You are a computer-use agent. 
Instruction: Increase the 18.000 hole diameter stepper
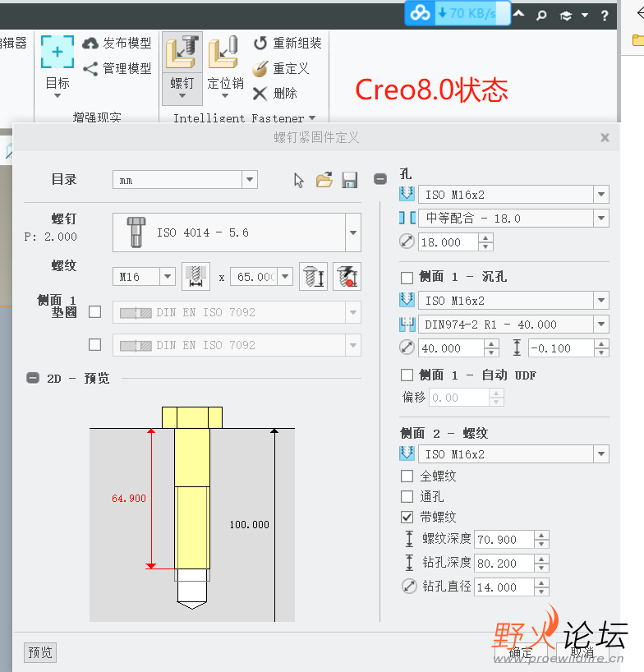(485, 237)
